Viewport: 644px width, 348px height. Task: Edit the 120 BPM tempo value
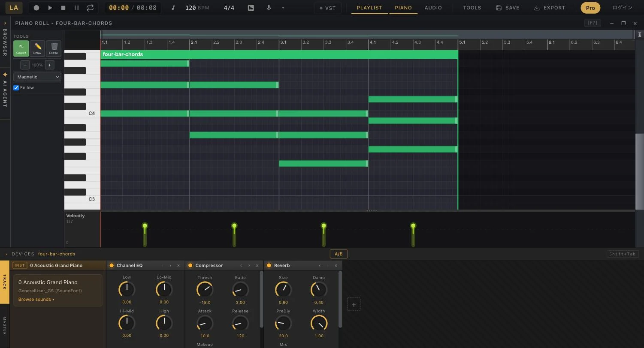point(190,8)
